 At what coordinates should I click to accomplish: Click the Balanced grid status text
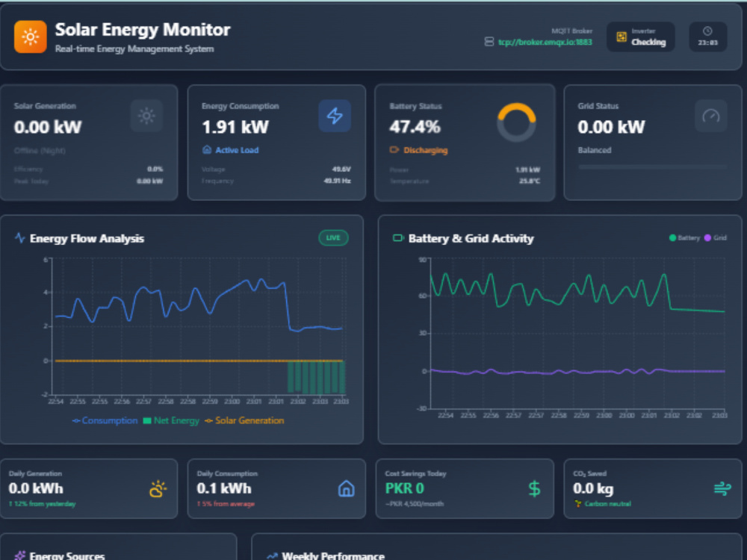[x=595, y=150]
